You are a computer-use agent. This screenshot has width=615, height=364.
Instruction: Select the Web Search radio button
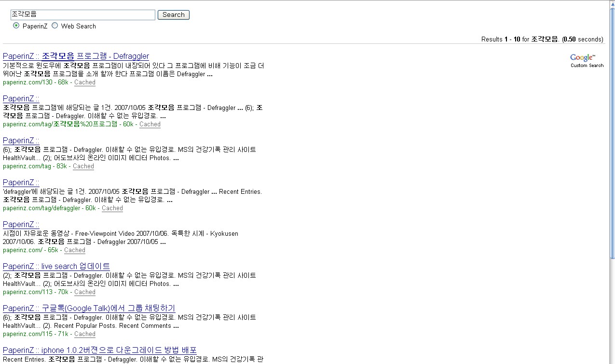[x=55, y=26]
